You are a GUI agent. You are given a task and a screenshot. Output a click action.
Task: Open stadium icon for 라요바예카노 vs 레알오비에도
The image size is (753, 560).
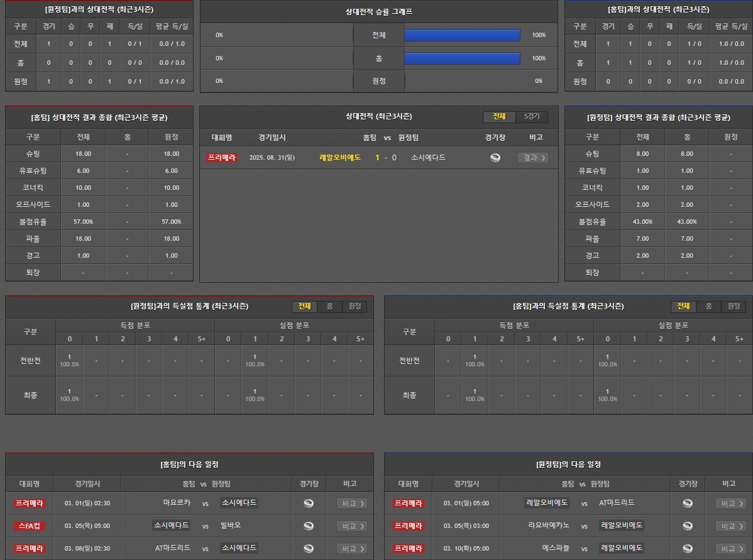[688, 526]
